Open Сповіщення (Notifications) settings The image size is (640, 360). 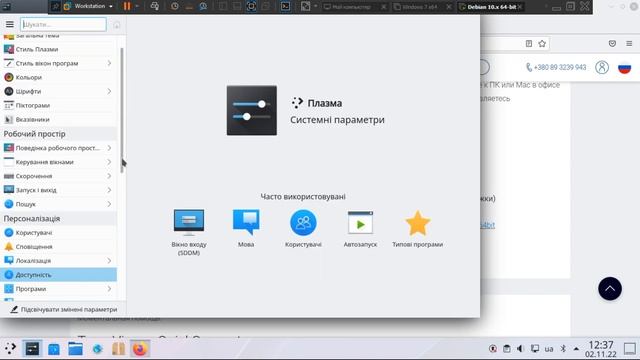[x=58, y=247]
